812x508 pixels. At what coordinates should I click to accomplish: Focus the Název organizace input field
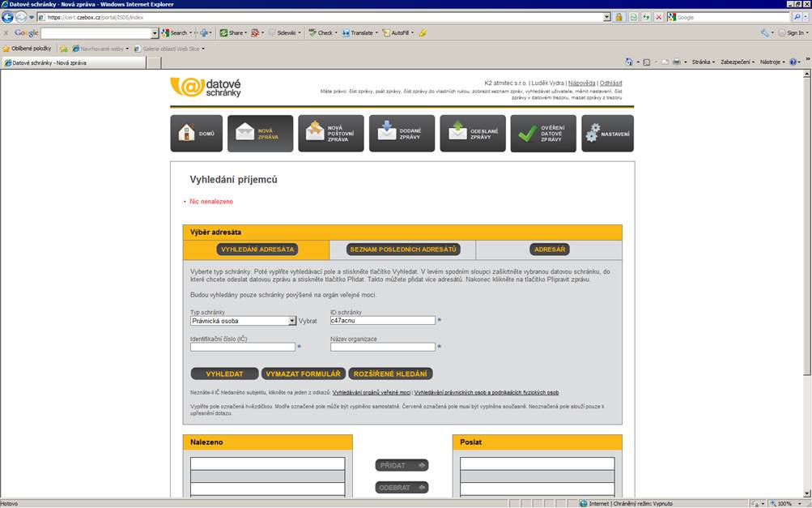click(x=382, y=347)
